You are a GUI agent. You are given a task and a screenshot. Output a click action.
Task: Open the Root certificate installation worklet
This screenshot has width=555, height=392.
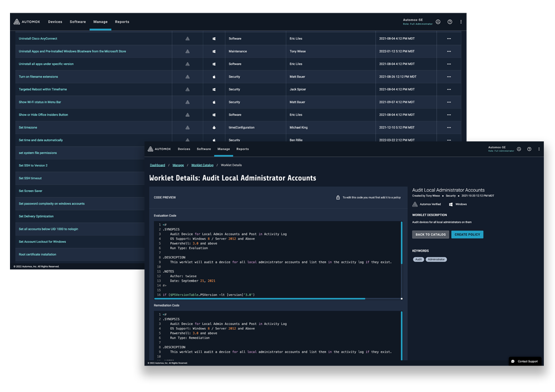pyautogui.click(x=37, y=254)
